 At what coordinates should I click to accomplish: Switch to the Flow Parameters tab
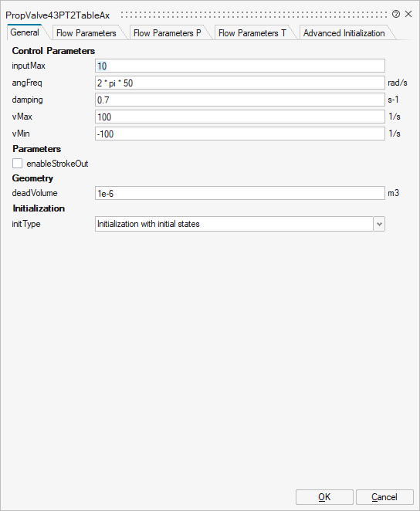click(x=86, y=33)
